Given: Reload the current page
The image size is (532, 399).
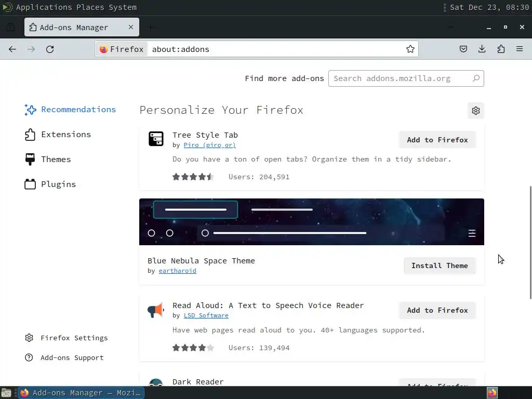Looking at the screenshot, I should 50,49.
